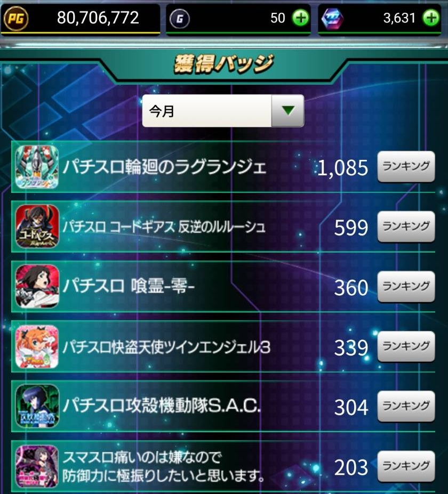View ランキング for 攻殻機動隊S.A.C.
Screen dimensions: 448x494
click(x=406, y=406)
